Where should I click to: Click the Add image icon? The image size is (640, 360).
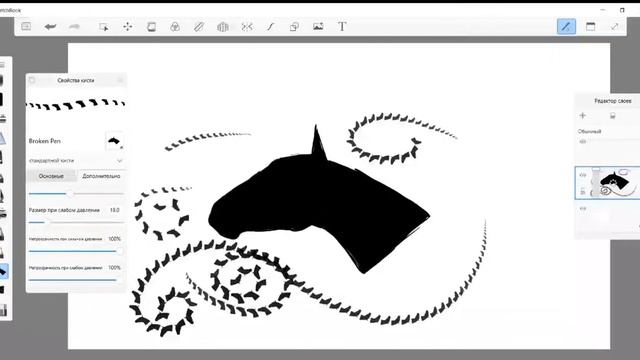318,27
